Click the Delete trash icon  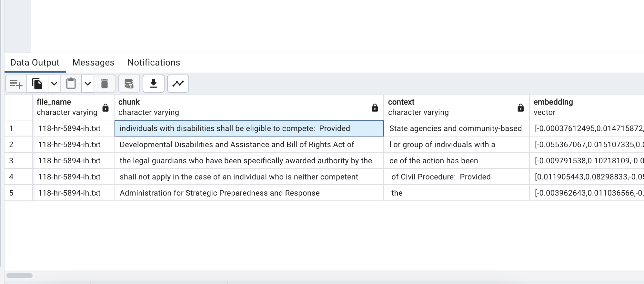(105, 84)
